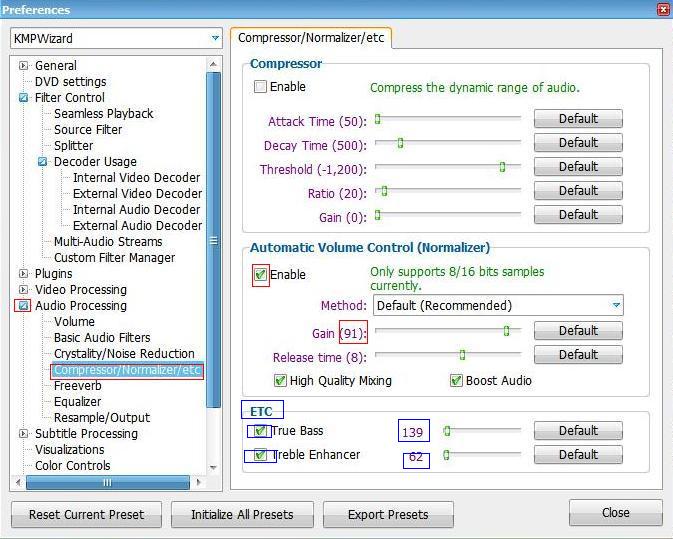Toggle Boost Audio checkbox
The height and width of the screenshot is (539, 673).
click(x=456, y=380)
